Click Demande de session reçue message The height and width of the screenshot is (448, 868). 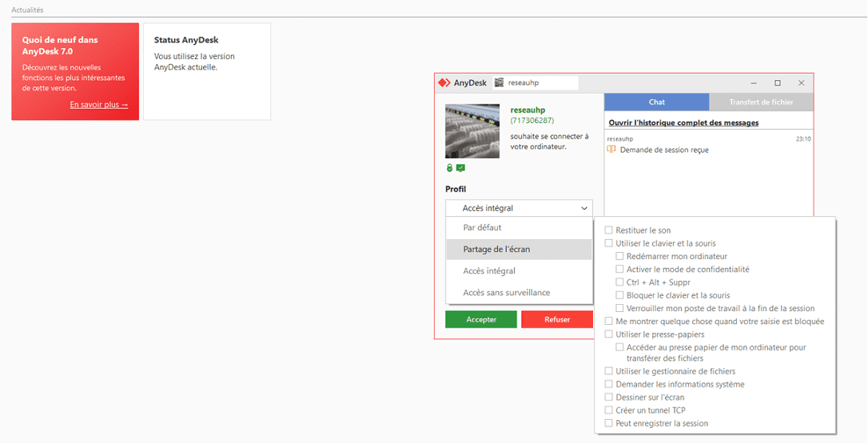click(664, 150)
